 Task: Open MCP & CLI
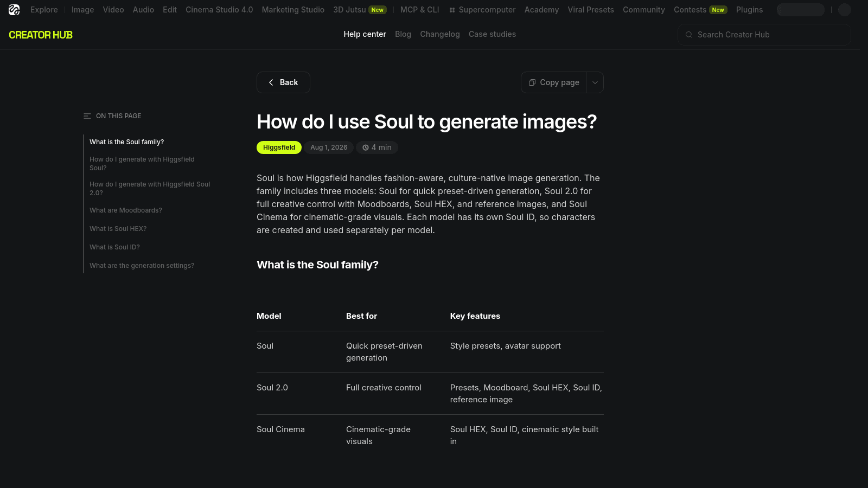[420, 10]
